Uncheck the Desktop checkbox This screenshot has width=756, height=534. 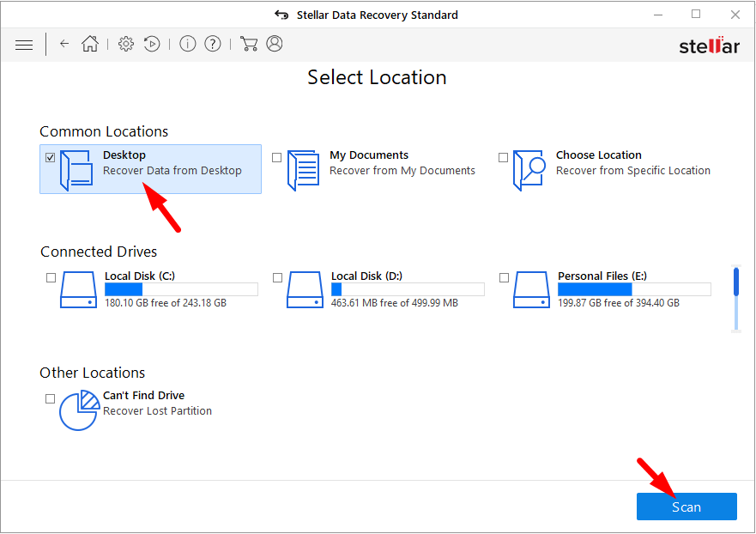[50, 158]
